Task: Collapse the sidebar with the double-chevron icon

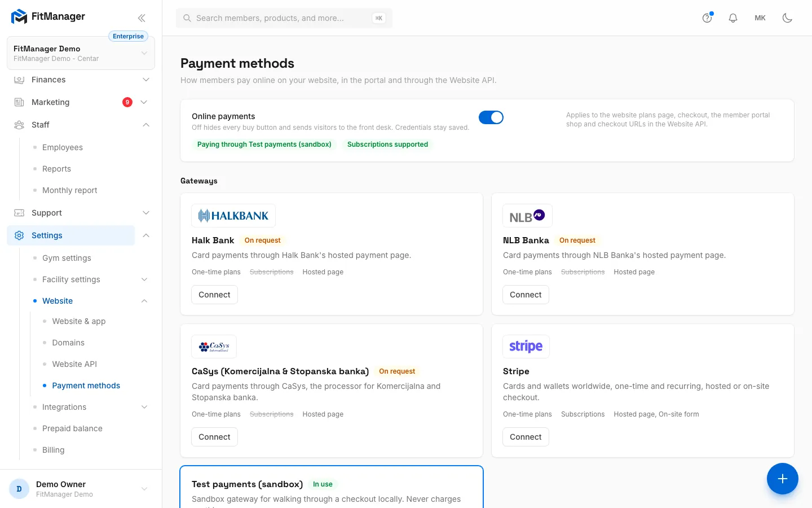Action: [x=142, y=18]
